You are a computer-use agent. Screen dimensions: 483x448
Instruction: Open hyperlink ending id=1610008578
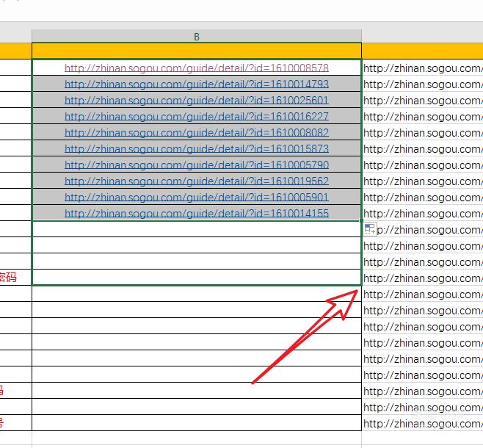(x=197, y=68)
